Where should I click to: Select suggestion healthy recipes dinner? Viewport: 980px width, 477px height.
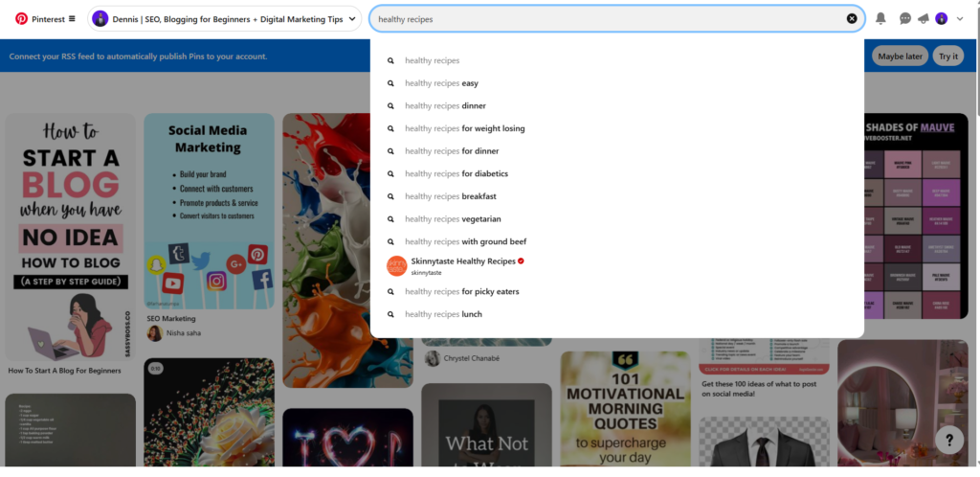[x=617, y=105]
